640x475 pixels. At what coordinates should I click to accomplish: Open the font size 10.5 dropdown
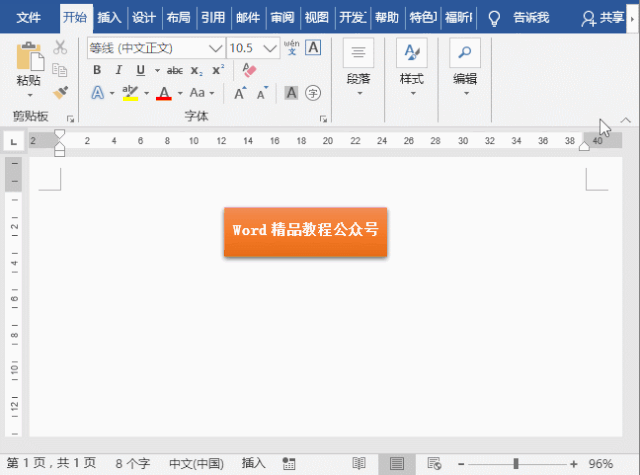click(x=270, y=48)
